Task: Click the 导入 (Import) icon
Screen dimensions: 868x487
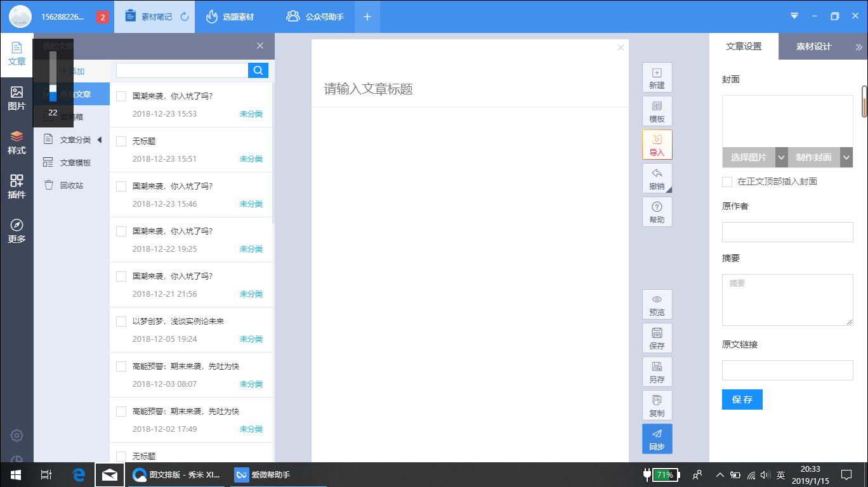Action: point(657,145)
